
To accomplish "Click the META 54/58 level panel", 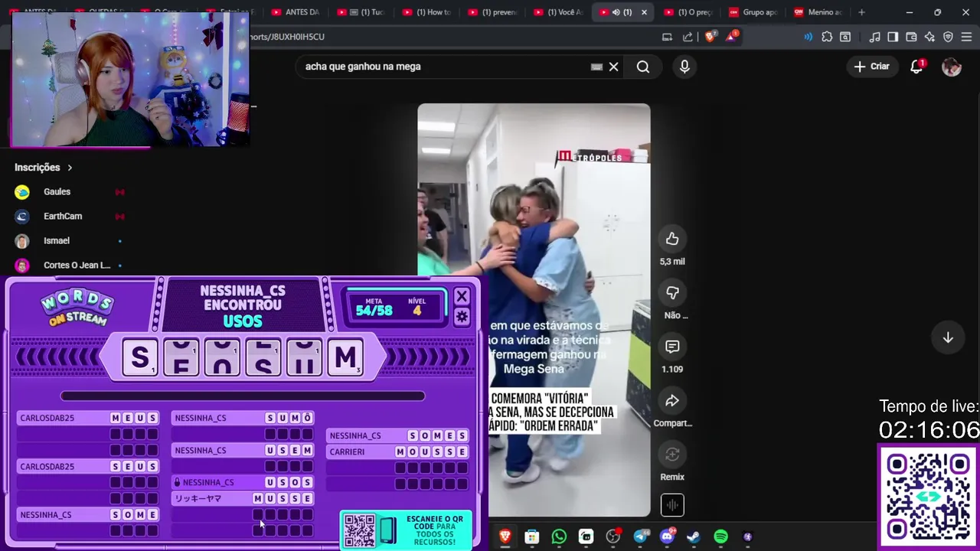I will pos(397,306).
